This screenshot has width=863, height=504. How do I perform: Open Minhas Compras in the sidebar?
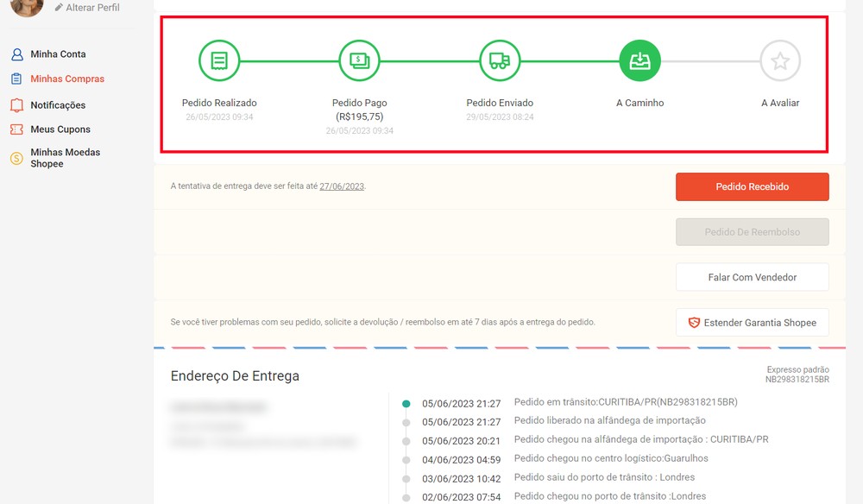pyautogui.click(x=67, y=79)
